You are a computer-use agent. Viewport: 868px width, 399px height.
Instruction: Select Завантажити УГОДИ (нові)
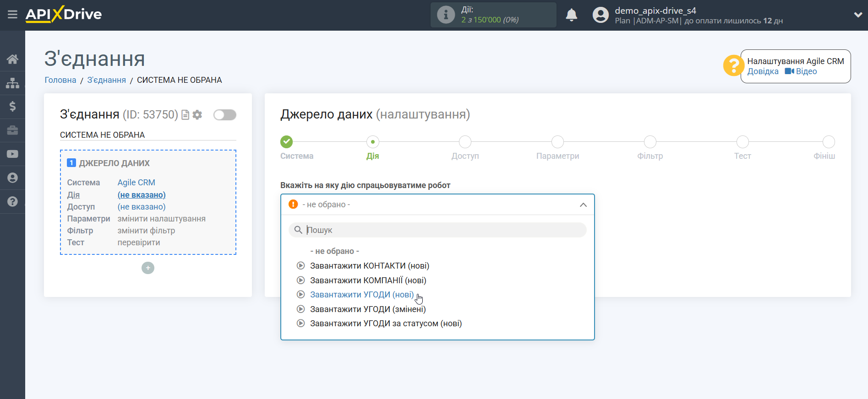tap(362, 295)
